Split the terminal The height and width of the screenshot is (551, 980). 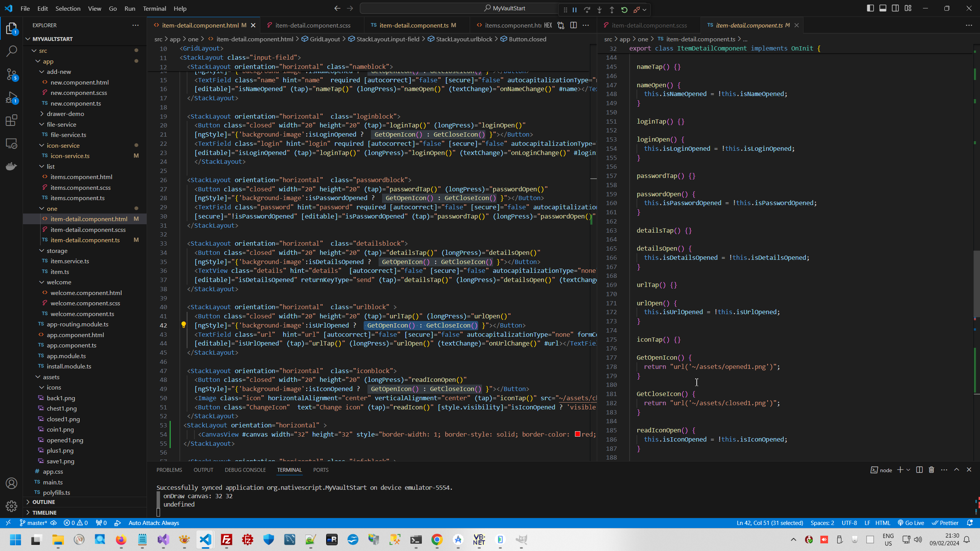point(919,470)
